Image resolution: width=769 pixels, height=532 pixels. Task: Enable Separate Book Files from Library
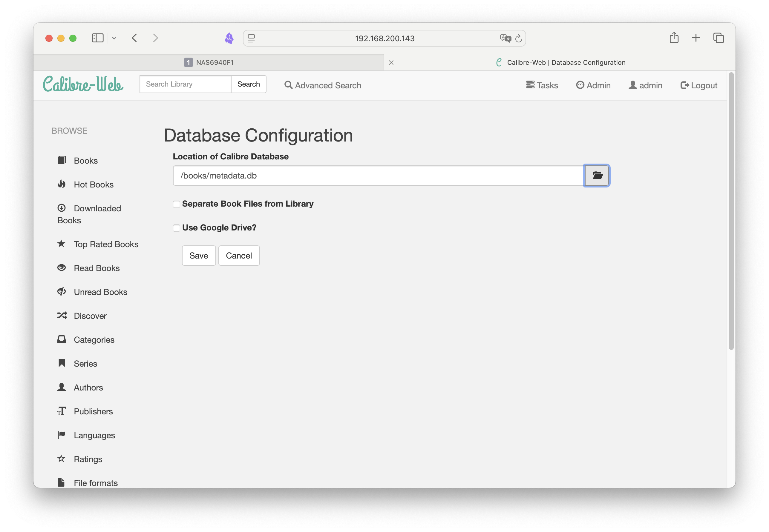point(176,204)
